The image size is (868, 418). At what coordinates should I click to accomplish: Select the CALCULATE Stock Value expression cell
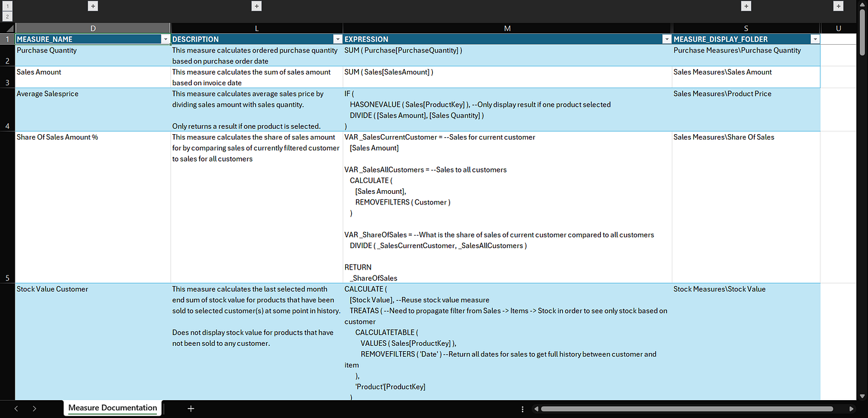[508, 342]
